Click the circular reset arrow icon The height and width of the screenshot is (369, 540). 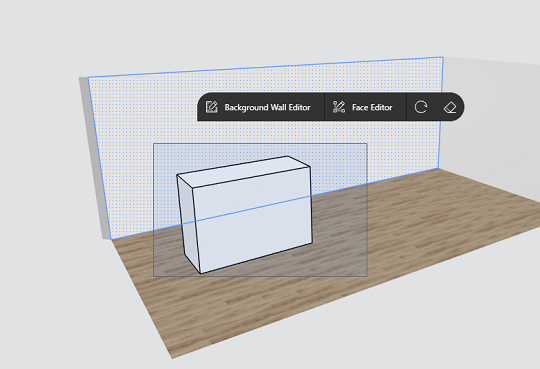click(420, 107)
